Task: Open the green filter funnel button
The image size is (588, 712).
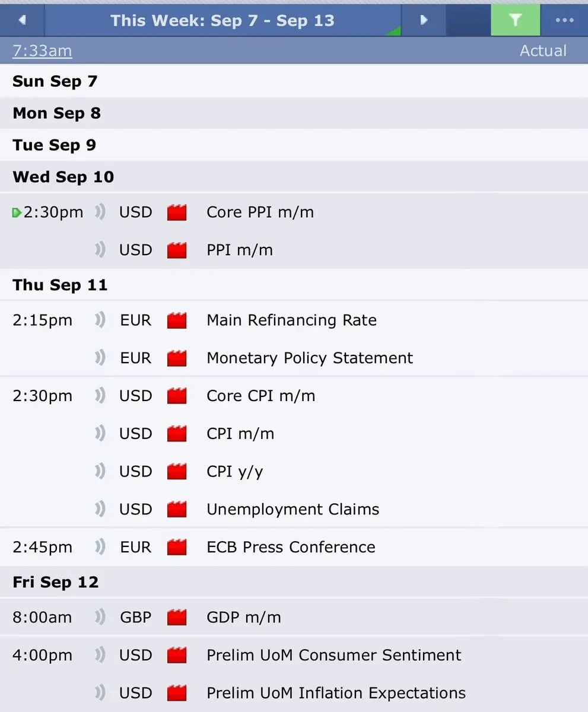Action: 515,20
